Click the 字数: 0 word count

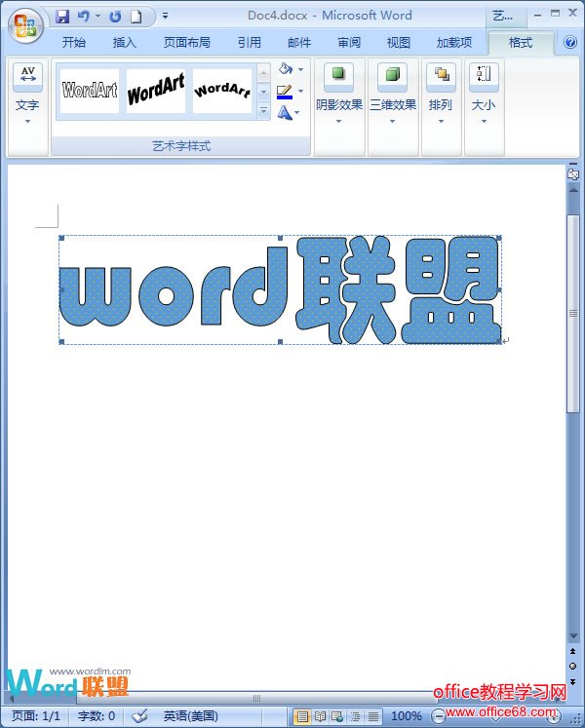pyautogui.click(x=97, y=716)
